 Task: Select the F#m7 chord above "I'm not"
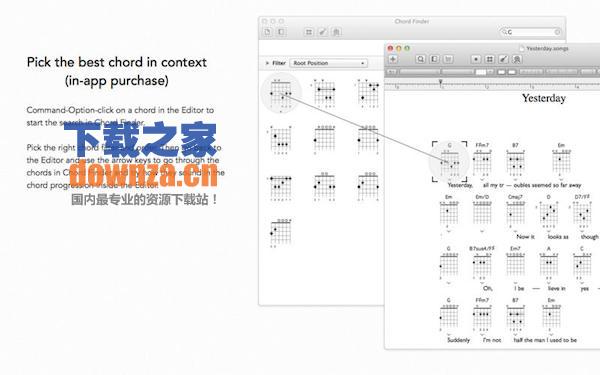pyautogui.click(x=482, y=315)
